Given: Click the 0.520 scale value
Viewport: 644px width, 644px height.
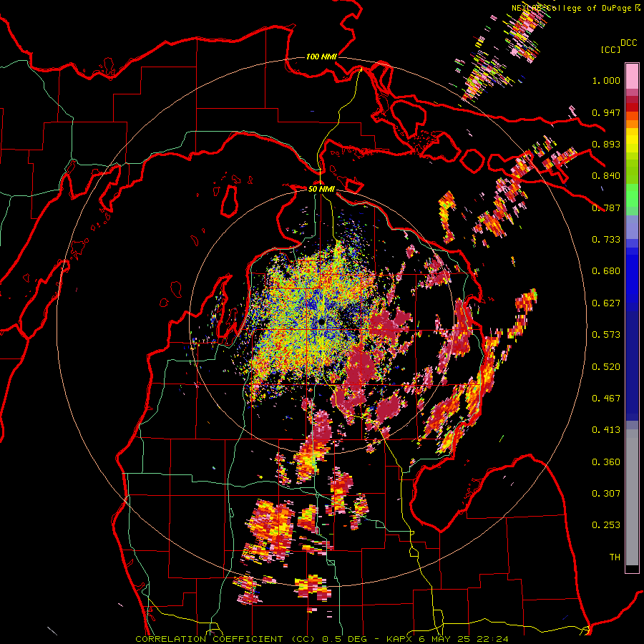Looking at the screenshot, I should click(606, 367).
